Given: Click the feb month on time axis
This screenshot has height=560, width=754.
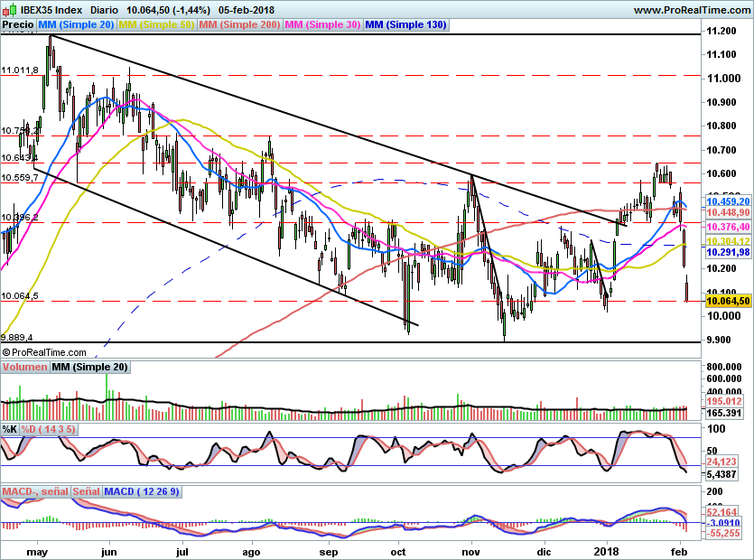Looking at the screenshot, I should [x=679, y=552].
